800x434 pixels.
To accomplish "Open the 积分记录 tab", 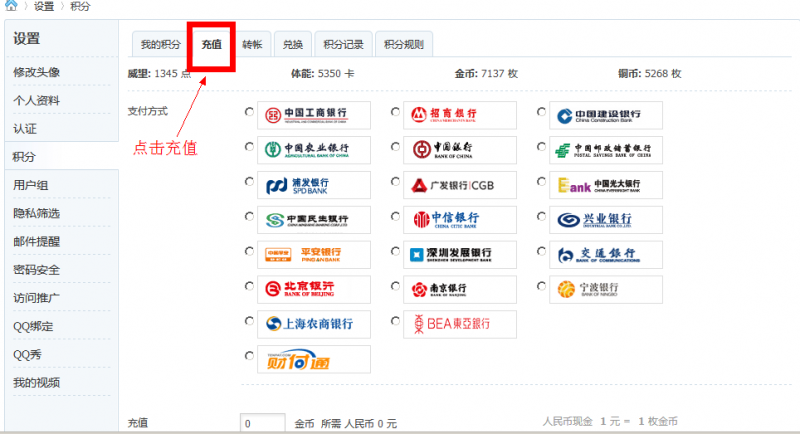I will tap(344, 44).
